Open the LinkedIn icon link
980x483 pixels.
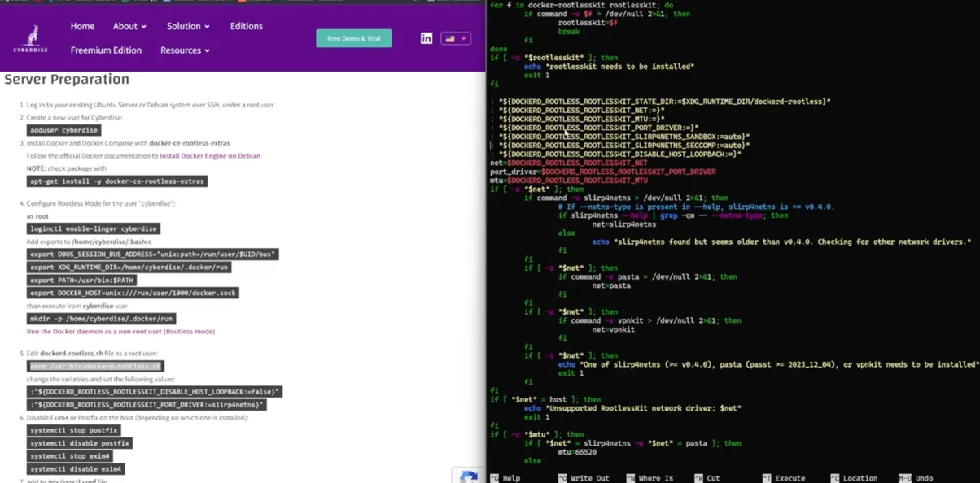427,38
